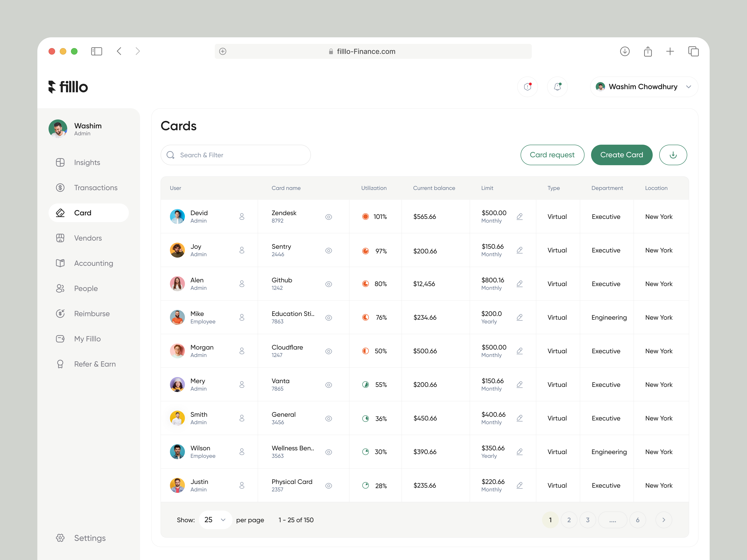Viewport: 747px width, 560px height.
Task: Open the Accounting book icon
Action: click(60, 263)
